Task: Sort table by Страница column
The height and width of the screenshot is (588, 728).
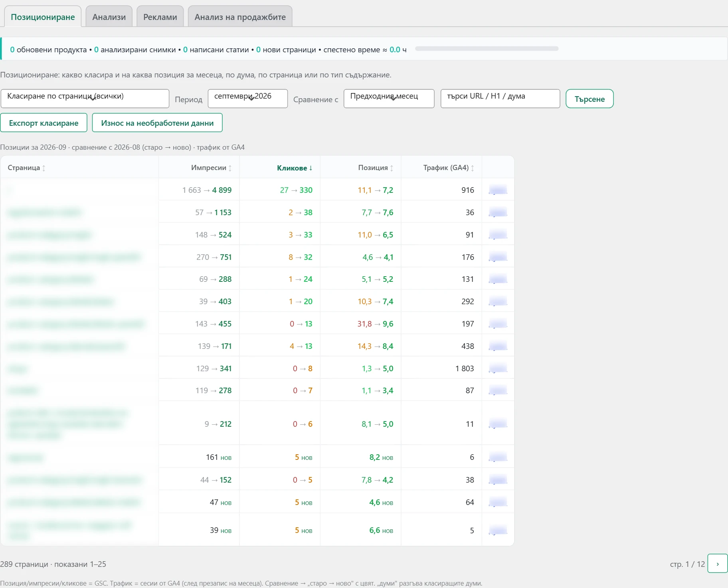Action: (26, 168)
